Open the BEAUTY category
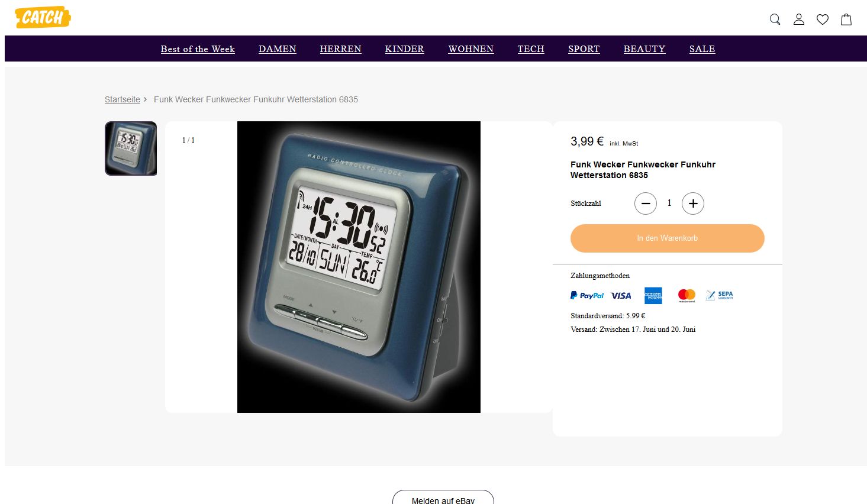867x504 pixels. [644, 49]
